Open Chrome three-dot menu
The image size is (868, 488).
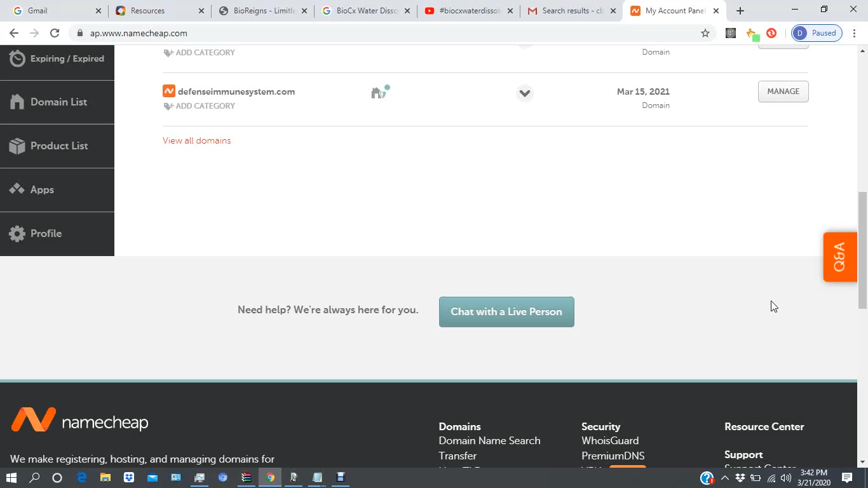click(855, 33)
